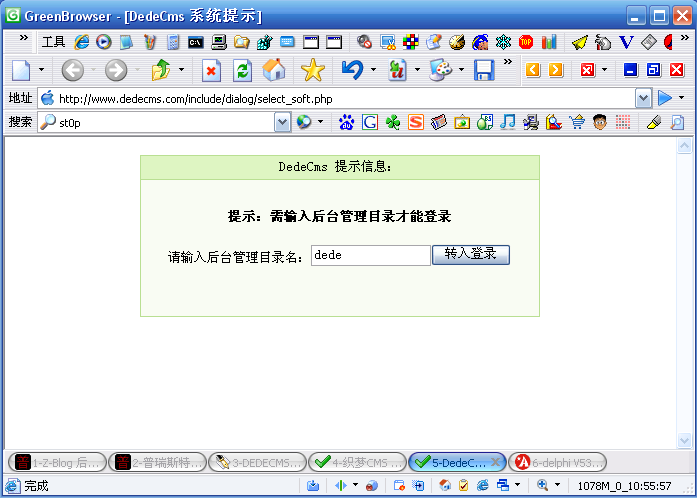
Task: Close current tab with red X box
Action: point(587,70)
